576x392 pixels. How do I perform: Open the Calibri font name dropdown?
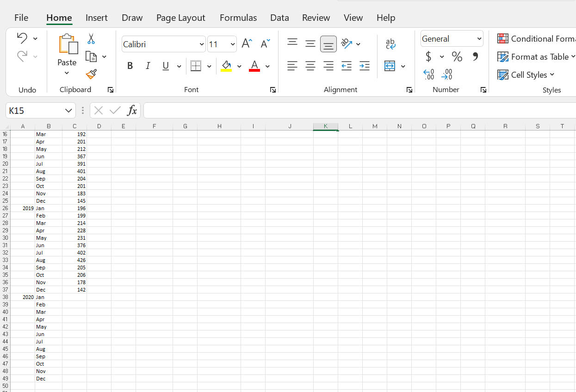[202, 44]
